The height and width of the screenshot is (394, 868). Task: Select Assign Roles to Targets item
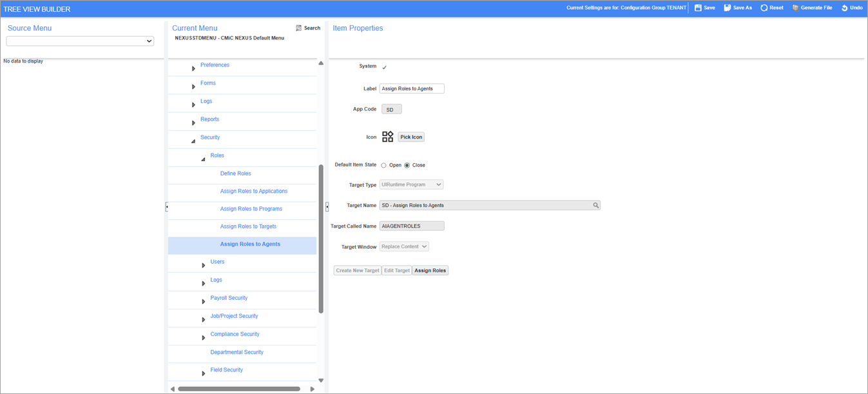248,227
